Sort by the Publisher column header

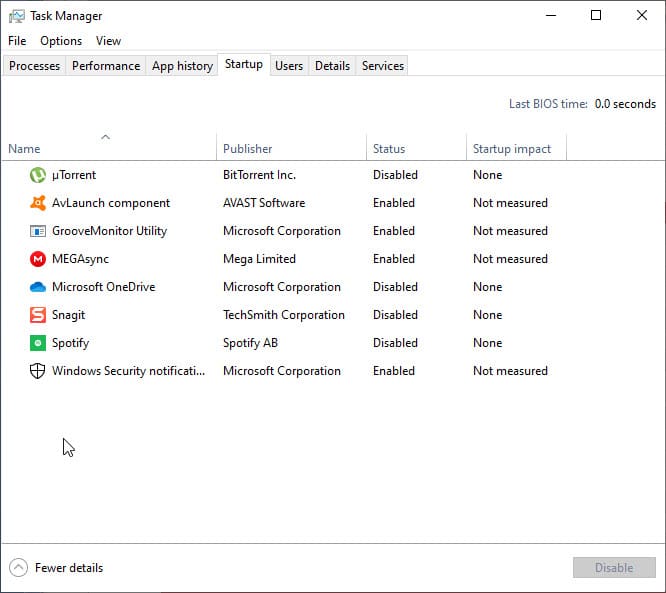pyautogui.click(x=291, y=148)
